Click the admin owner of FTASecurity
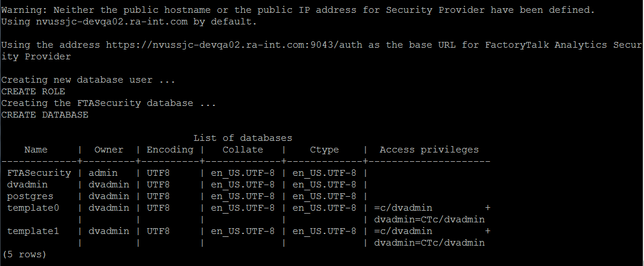The height and width of the screenshot is (266, 644). pos(103,173)
